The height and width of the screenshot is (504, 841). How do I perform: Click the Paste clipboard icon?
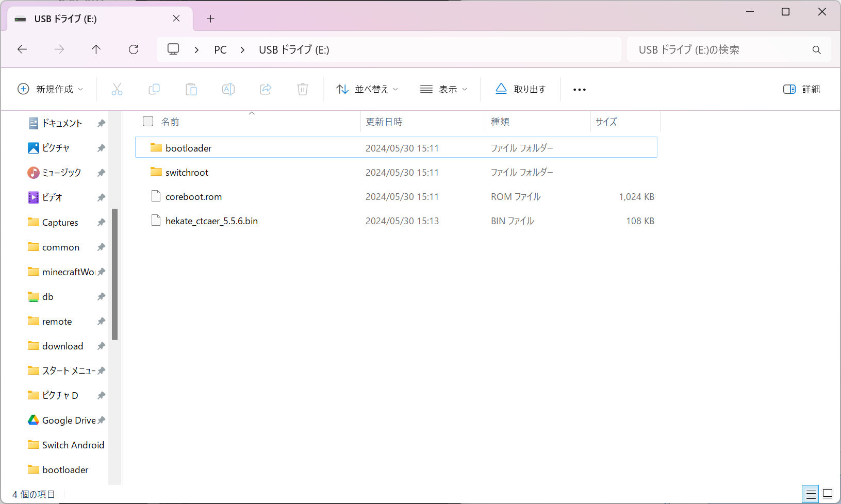pyautogui.click(x=191, y=89)
